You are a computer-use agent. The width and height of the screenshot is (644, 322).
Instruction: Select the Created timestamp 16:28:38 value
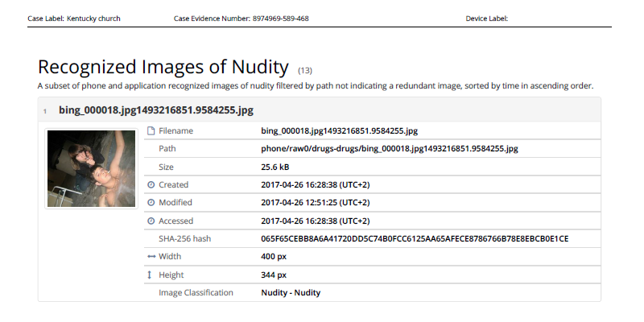point(315,185)
